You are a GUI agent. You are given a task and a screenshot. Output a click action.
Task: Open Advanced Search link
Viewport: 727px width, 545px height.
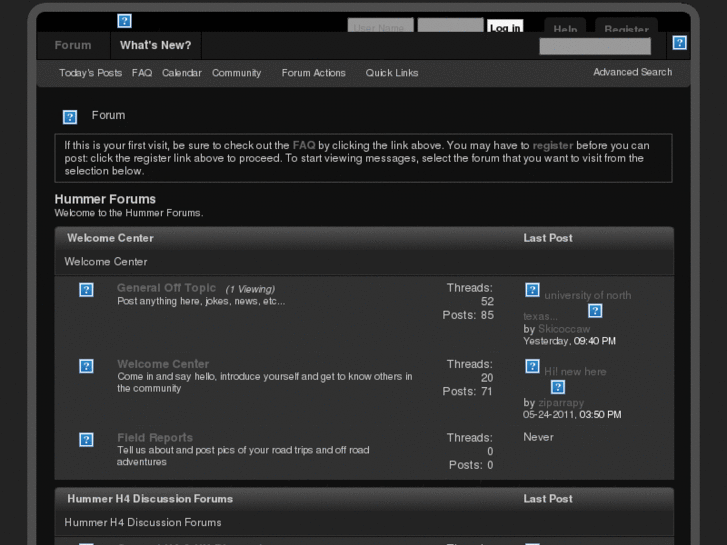(x=632, y=72)
